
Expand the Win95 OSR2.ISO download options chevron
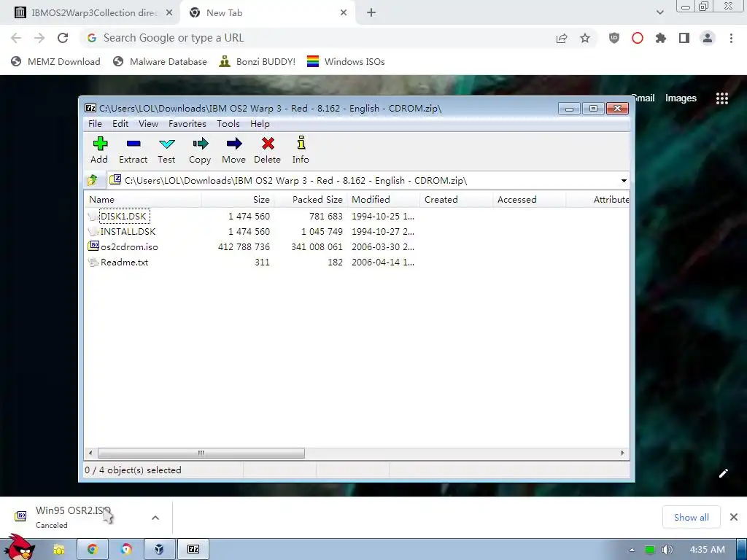pos(155,518)
